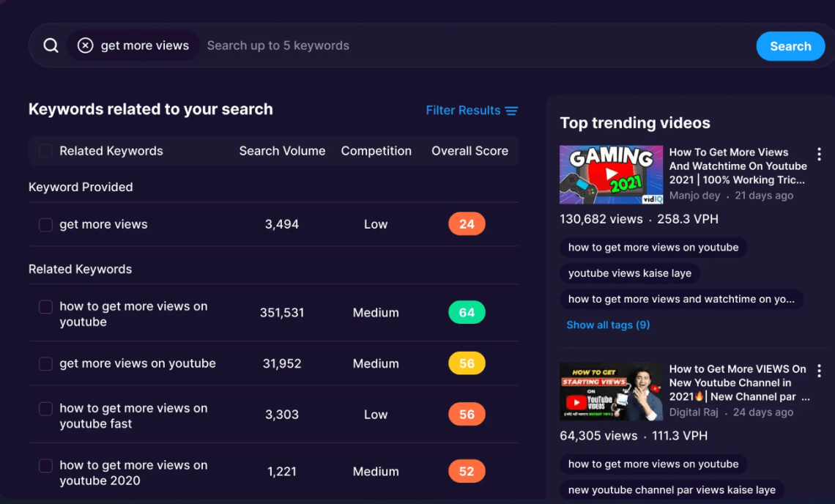
Task: Click the magnifying glass search icon
Action: point(51,46)
